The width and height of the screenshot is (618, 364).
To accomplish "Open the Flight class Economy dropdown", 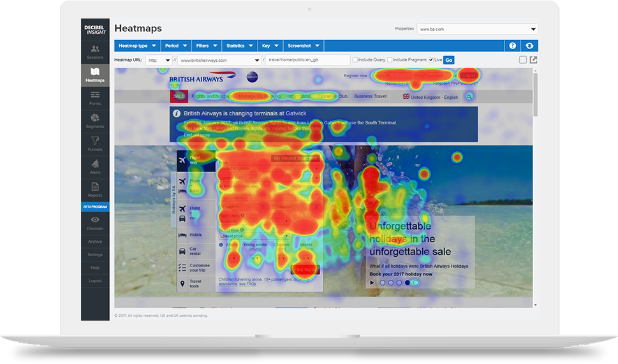I will click(254, 221).
